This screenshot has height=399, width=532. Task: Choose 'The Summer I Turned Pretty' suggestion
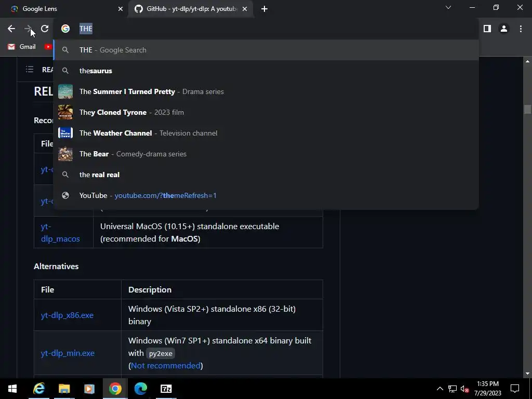click(266, 91)
